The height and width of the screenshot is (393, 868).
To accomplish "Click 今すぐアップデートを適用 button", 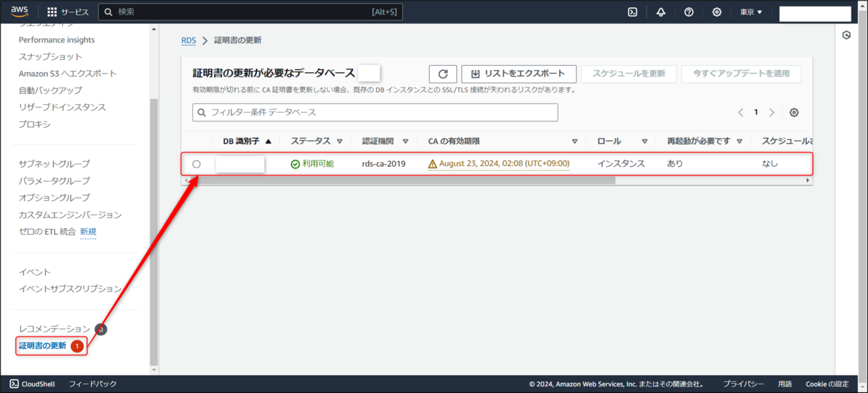I will pyautogui.click(x=741, y=74).
